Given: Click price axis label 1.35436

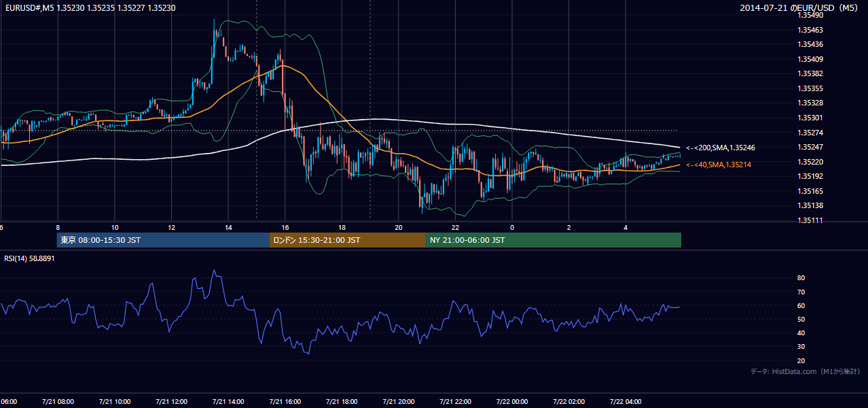Looking at the screenshot, I should (810, 44).
